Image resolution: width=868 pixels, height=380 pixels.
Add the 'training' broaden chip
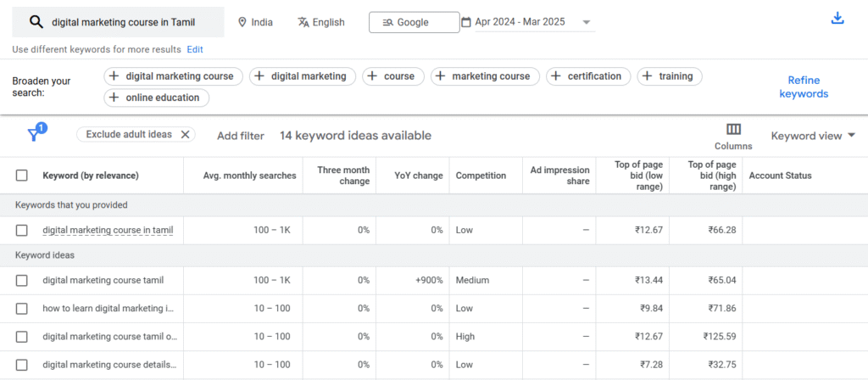(x=670, y=76)
